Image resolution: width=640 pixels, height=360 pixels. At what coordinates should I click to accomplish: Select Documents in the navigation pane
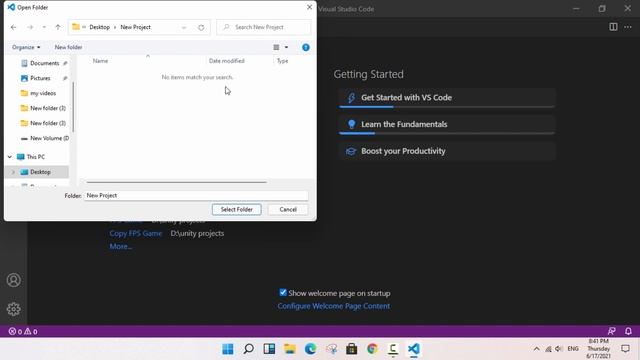coord(44,63)
